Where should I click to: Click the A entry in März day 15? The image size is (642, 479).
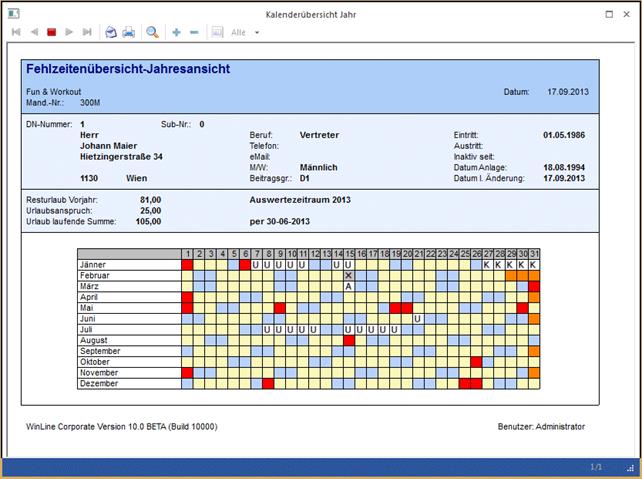pos(348,286)
